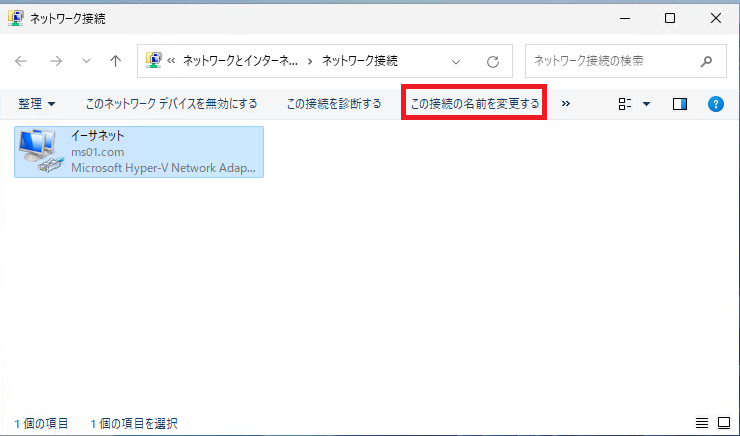
Task: Open the blue help question mark
Action: coord(715,104)
